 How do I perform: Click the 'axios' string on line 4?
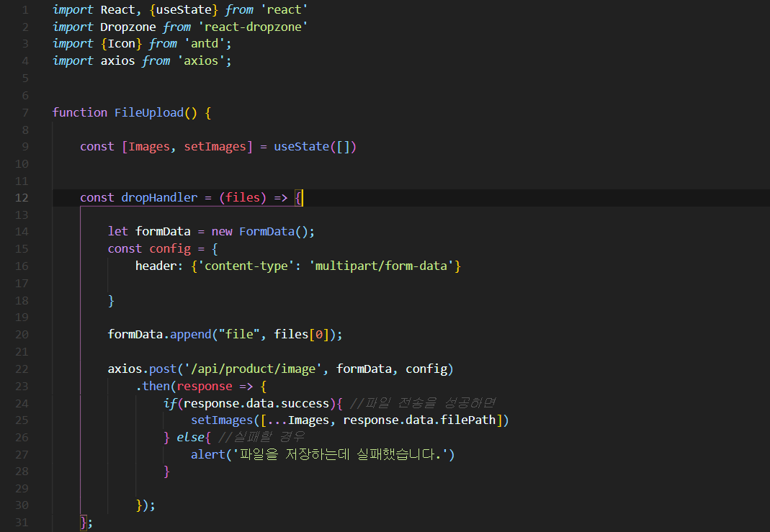tap(201, 61)
